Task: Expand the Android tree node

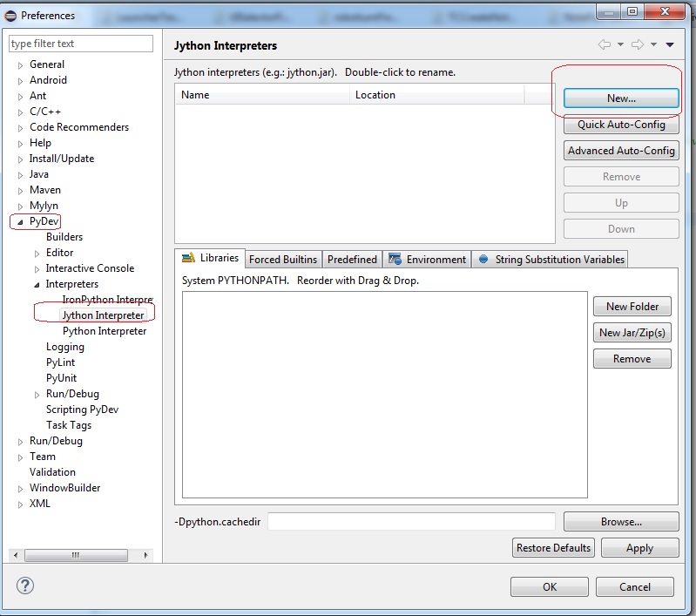Action: (x=20, y=81)
